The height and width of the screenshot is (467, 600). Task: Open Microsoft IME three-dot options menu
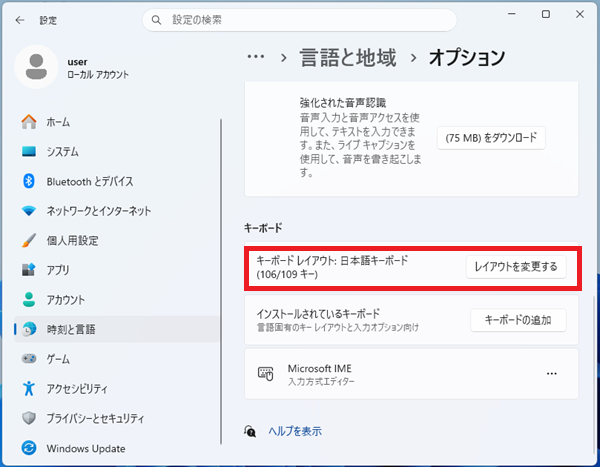[551, 373]
